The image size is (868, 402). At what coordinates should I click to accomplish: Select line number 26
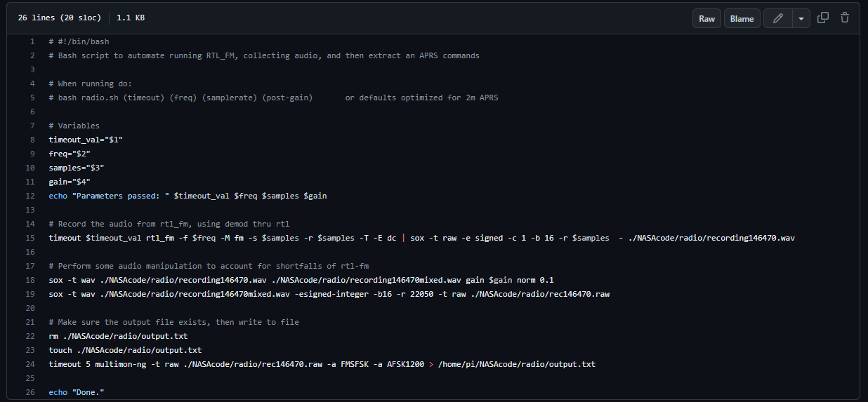[x=30, y=392]
